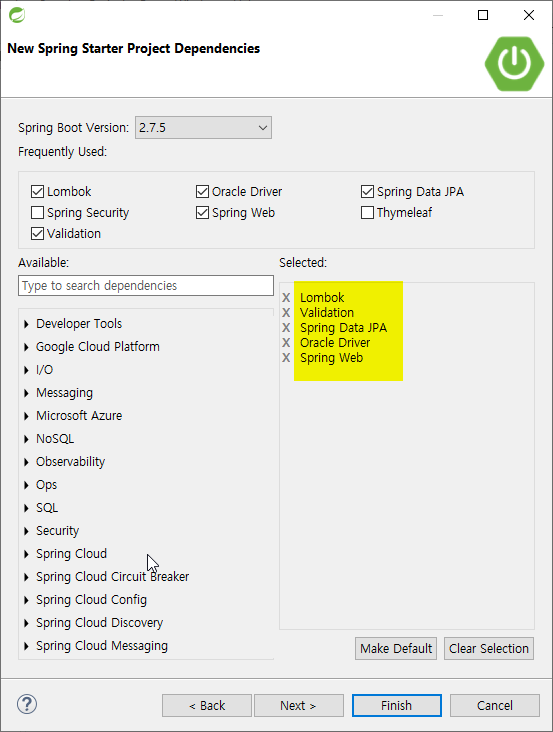
Task: Expand the SQL category
Action: 27,508
